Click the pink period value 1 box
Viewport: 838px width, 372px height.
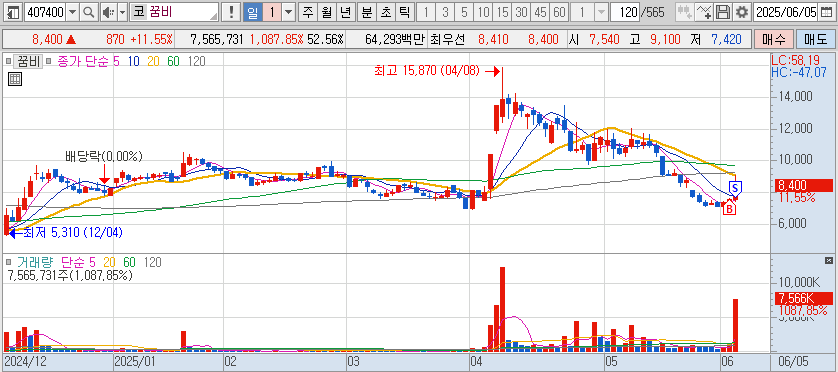(272, 12)
